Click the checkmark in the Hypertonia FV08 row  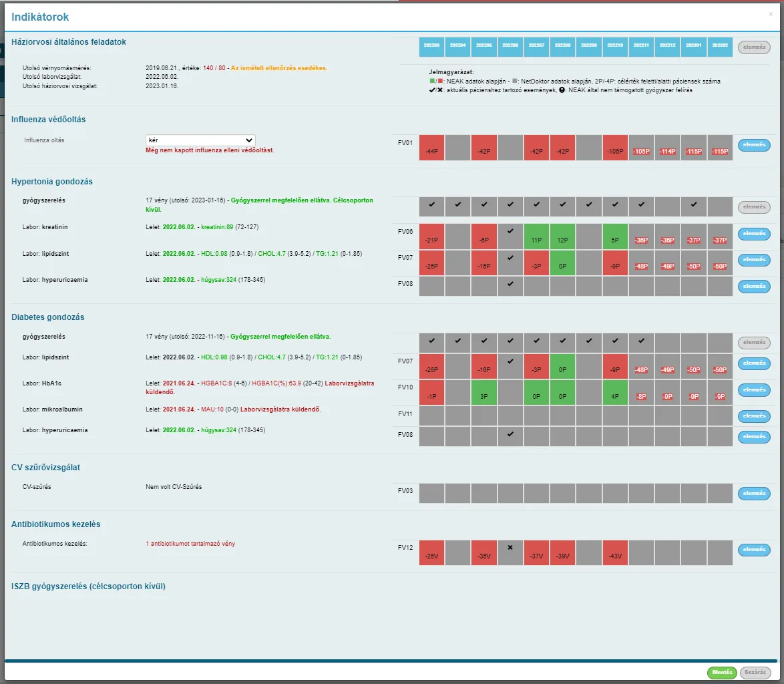pyautogui.click(x=510, y=283)
